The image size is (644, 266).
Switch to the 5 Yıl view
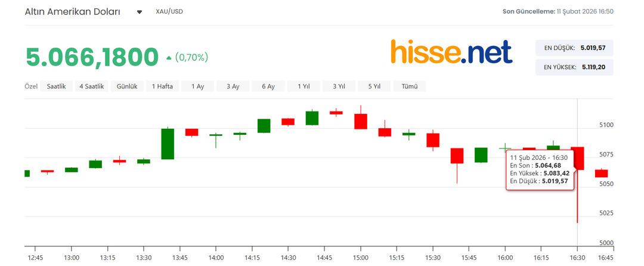tap(374, 86)
